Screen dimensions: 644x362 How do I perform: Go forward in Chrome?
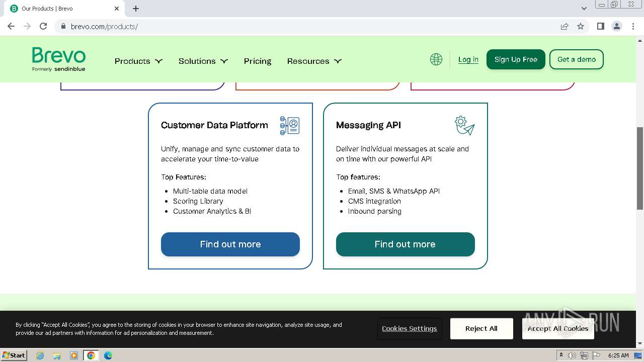[x=27, y=26]
